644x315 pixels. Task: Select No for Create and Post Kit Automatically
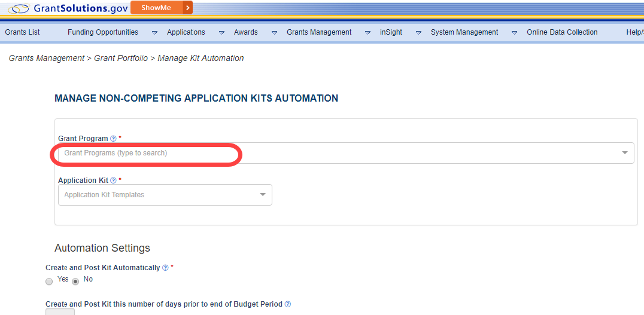(75, 281)
